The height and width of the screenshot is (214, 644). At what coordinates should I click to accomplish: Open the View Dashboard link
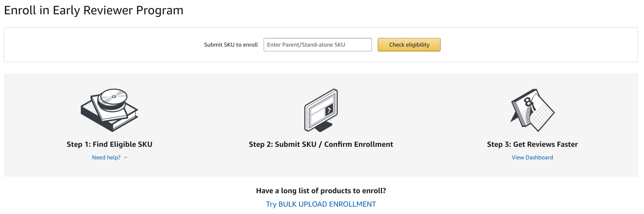click(x=532, y=157)
